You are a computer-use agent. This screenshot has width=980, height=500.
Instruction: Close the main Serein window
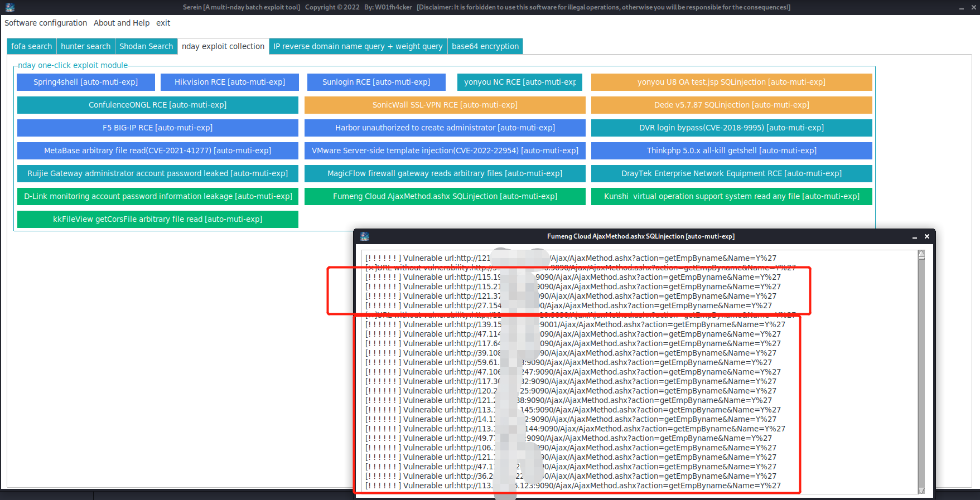pyautogui.click(x=974, y=7)
